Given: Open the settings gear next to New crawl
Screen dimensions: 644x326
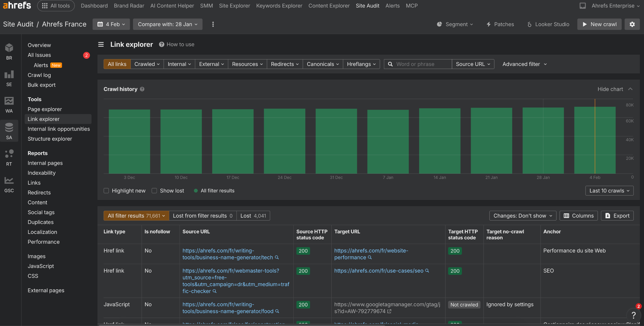Looking at the screenshot, I should (x=632, y=24).
